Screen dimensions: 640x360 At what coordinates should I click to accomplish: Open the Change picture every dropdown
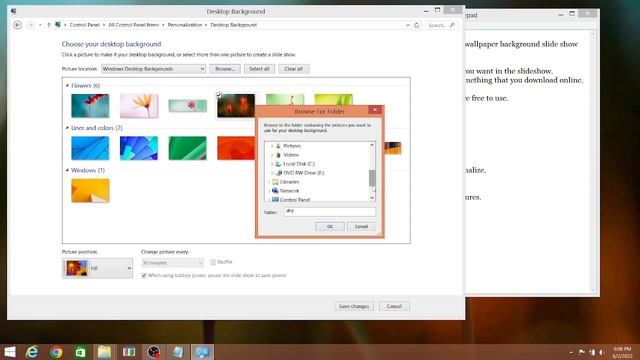click(x=172, y=263)
